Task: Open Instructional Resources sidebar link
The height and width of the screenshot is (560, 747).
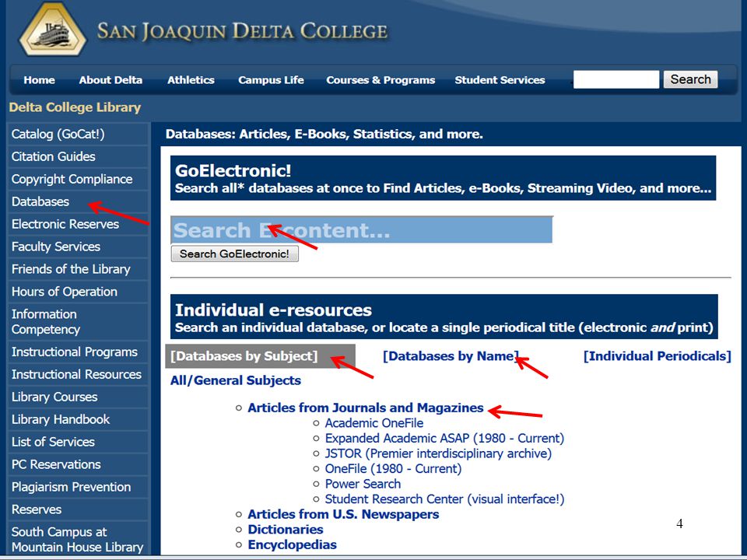Action: coord(76,374)
